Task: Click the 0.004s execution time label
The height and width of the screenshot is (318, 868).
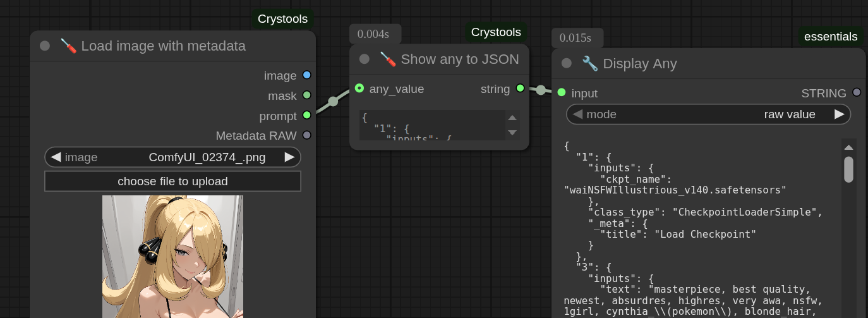Action: pyautogui.click(x=375, y=34)
